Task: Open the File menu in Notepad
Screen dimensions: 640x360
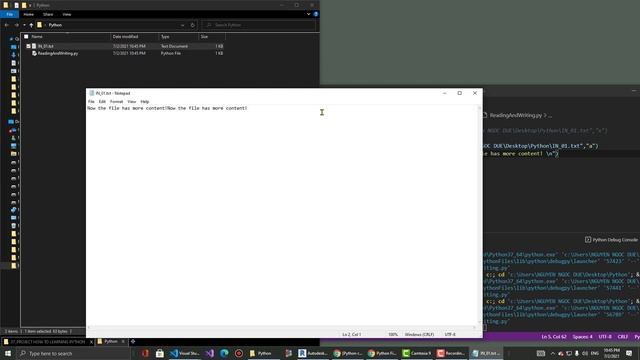Action: tap(91, 102)
